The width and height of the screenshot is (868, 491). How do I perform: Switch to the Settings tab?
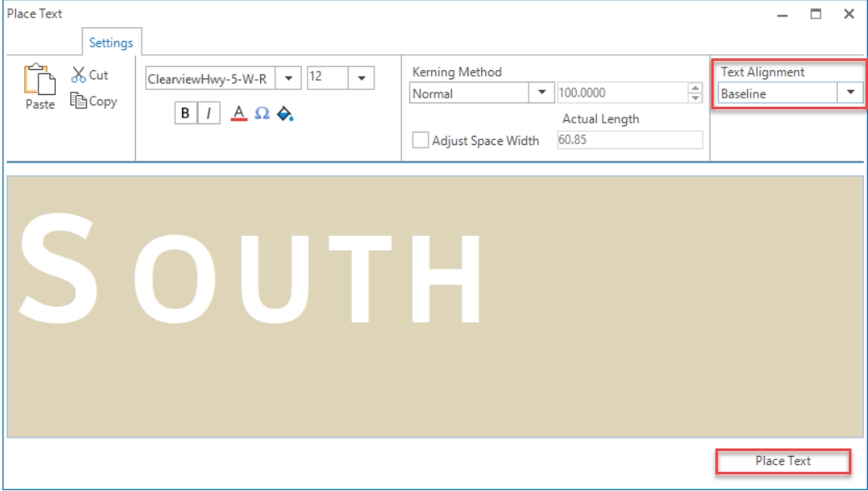pyautogui.click(x=111, y=43)
